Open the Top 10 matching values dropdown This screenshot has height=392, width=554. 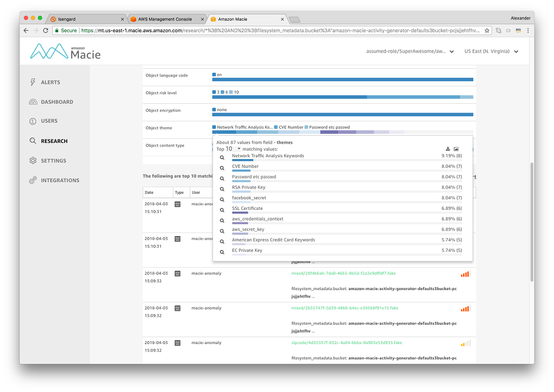click(x=233, y=149)
